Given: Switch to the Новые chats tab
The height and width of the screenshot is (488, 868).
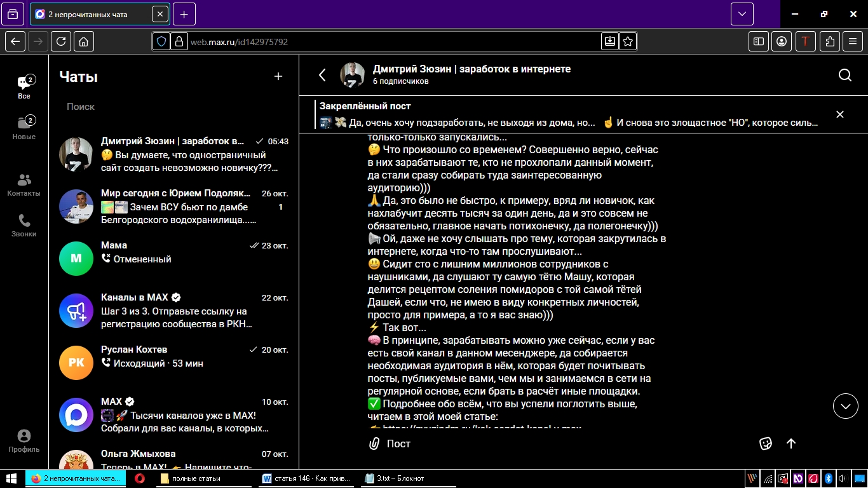Looking at the screenshot, I should coord(24,127).
